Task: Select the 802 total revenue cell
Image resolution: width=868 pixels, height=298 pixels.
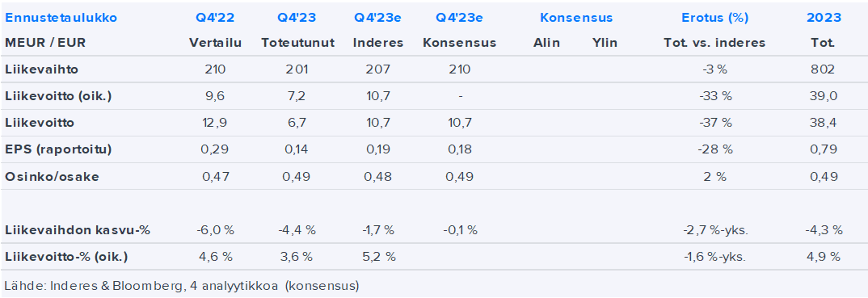Action: click(x=823, y=69)
